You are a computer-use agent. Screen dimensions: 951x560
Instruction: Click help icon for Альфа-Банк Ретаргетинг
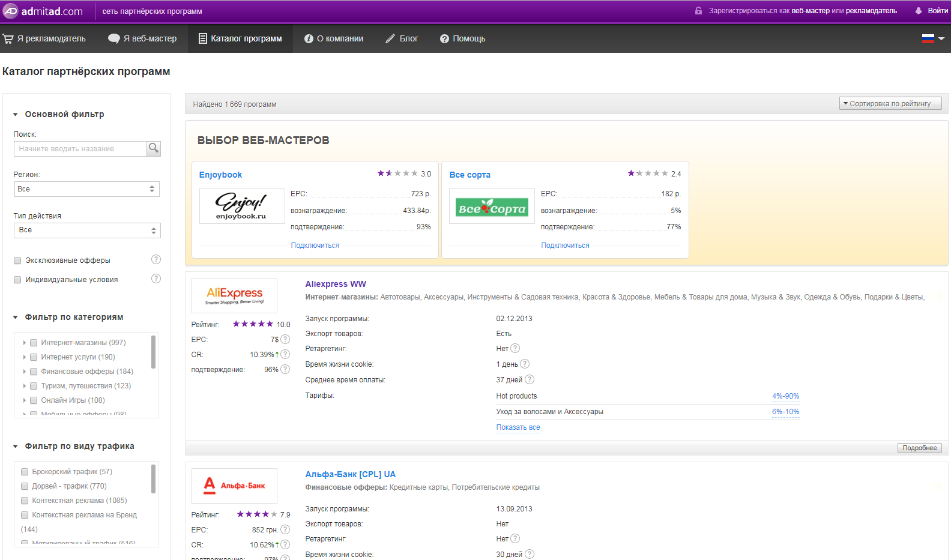point(515,538)
